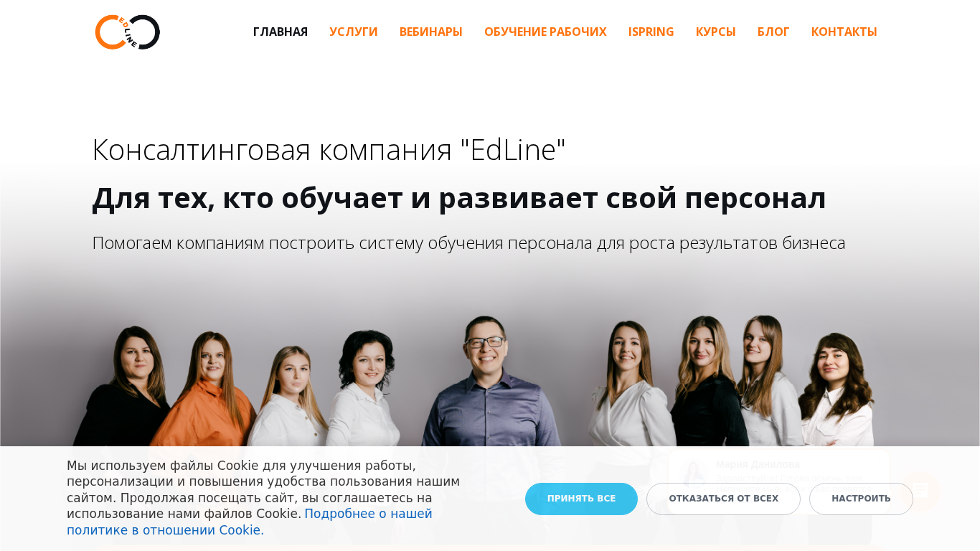The height and width of the screenshot is (551, 980).
Task: Click the Принять все button
Action: [581, 499]
